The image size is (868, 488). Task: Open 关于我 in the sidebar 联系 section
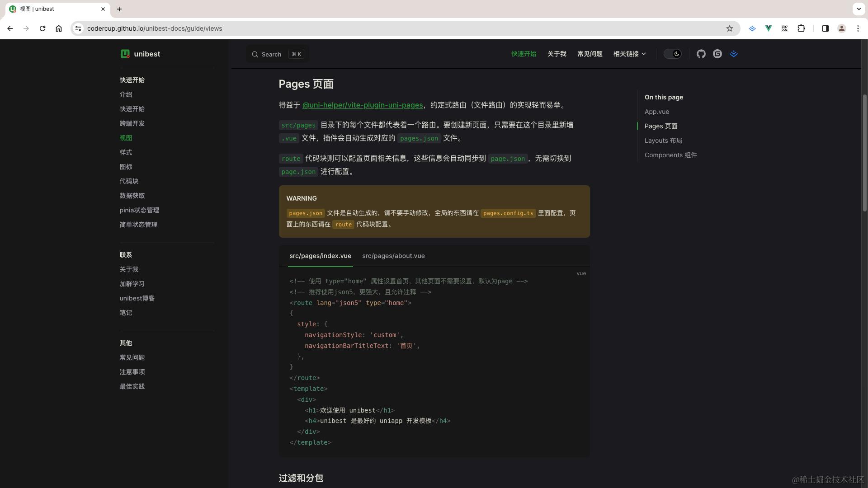[x=129, y=270]
